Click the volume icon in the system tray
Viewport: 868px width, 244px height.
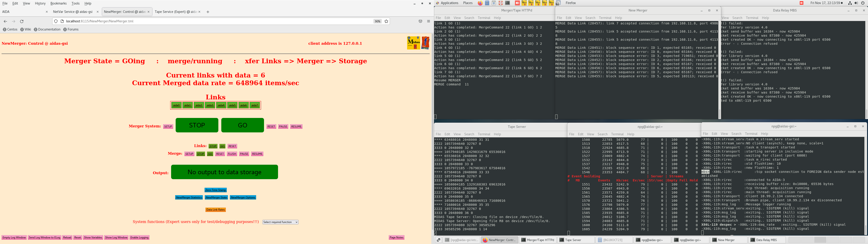(856, 3)
